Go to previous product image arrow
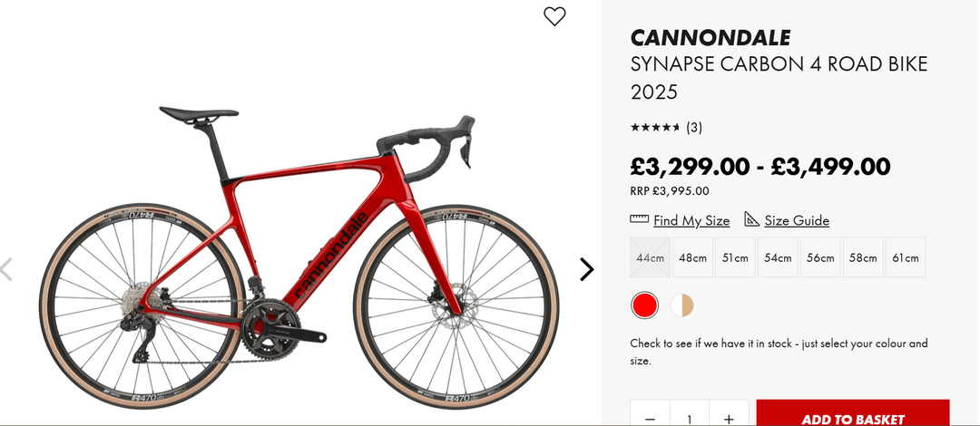Screen dimensions: 980x426 (x=7, y=269)
